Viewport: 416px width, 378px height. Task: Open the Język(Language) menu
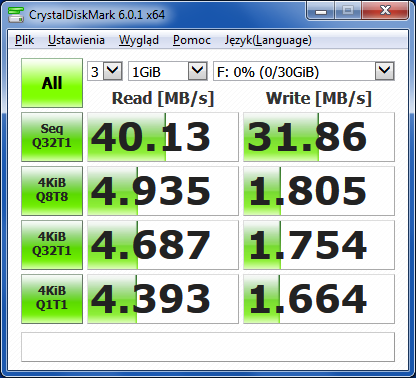tap(268, 40)
